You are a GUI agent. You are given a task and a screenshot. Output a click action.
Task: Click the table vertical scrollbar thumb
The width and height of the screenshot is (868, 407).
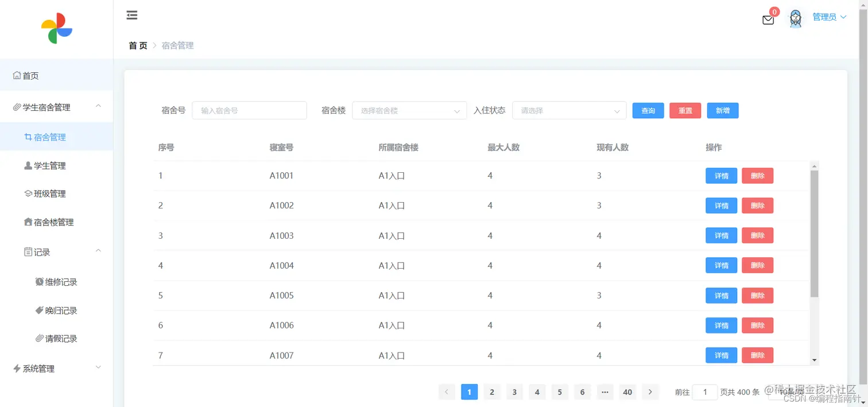(x=814, y=234)
